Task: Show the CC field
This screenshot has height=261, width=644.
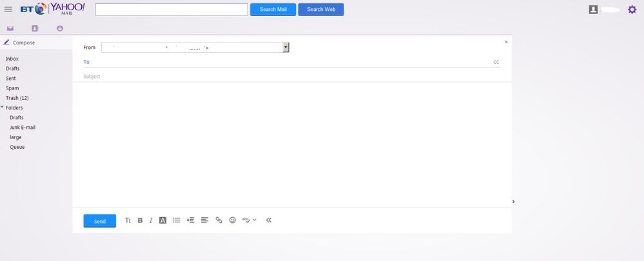Action: [496, 63]
